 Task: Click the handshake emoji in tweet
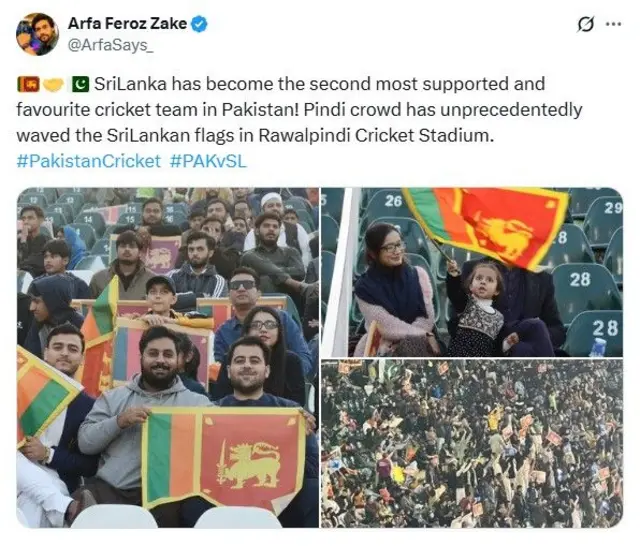click(x=53, y=84)
